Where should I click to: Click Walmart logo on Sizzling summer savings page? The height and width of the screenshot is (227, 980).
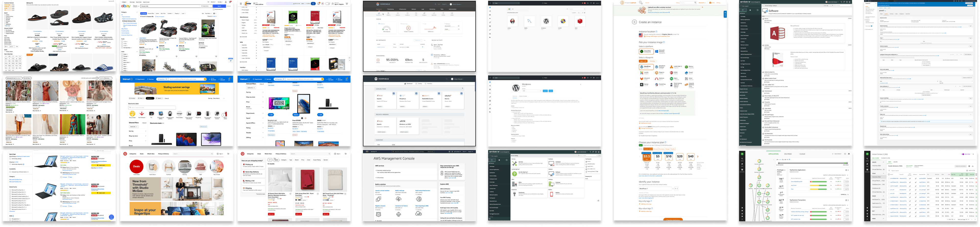127,79
